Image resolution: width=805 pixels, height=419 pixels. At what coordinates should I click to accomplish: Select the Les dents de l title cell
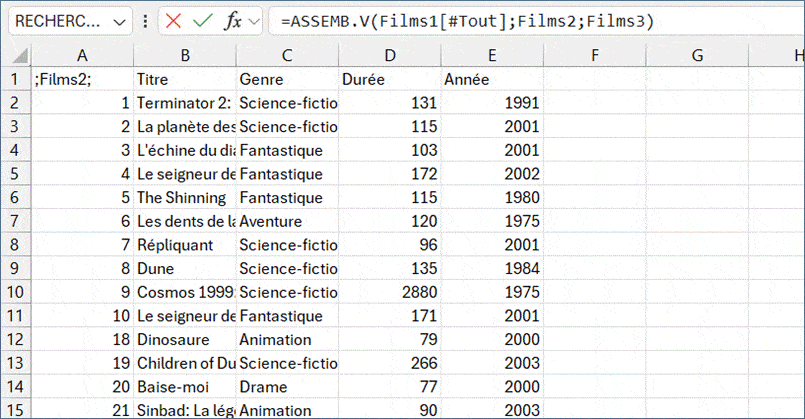pos(185,221)
